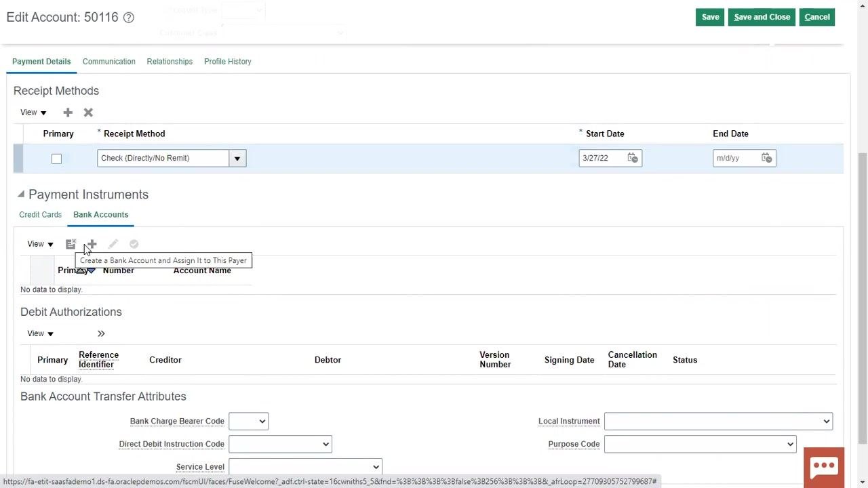Click the Creditor column header
The width and height of the screenshot is (868, 488).
[x=165, y=360]
